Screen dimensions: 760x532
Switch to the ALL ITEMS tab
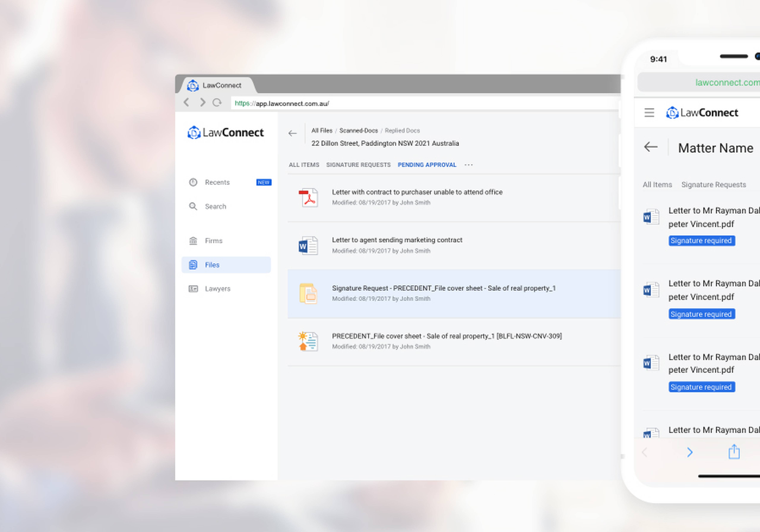[304, 165]
